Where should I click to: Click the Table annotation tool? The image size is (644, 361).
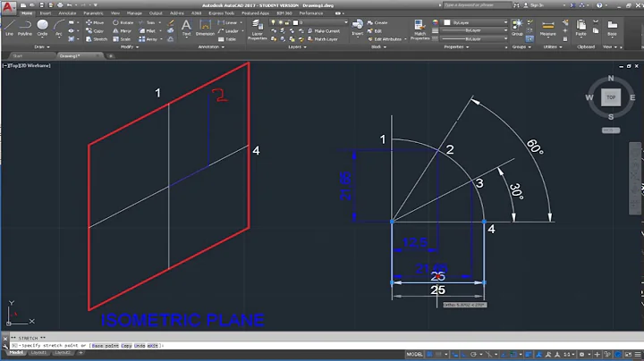coord(227,39)
